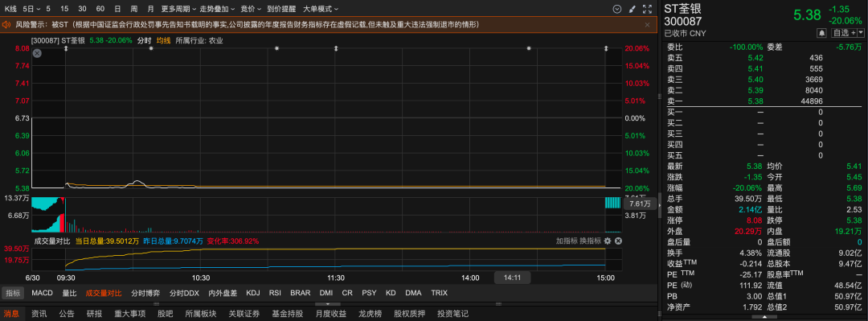Open the 研报 research reports tab

pos(94,314)
